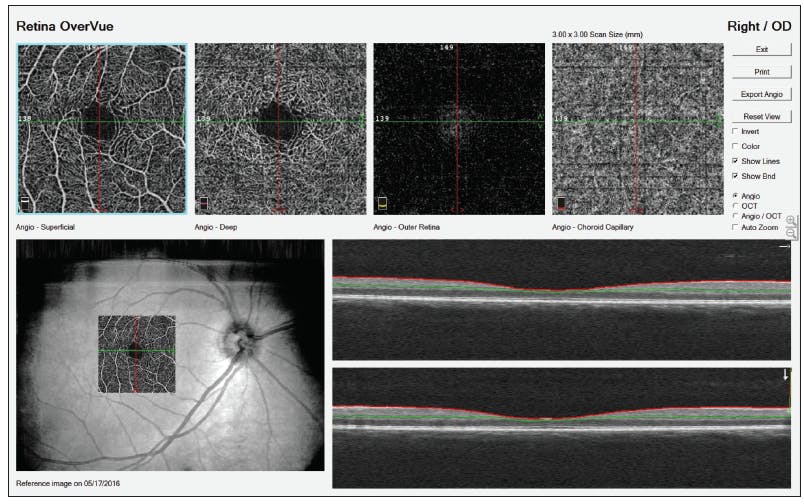This screenshot has height=504, width=804.
Task: Click layer icon in Angio - Outer Retina image
Action: [x=382, y=204]
